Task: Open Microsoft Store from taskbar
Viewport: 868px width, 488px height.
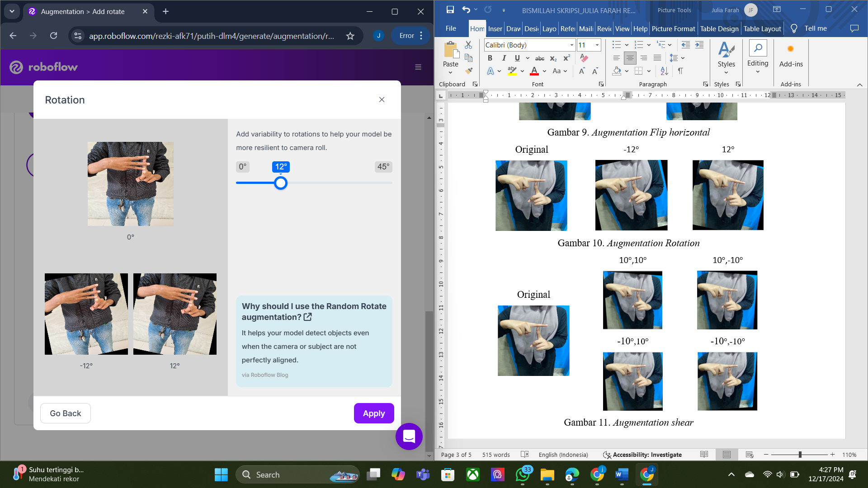Action: [x=448, y=474]
